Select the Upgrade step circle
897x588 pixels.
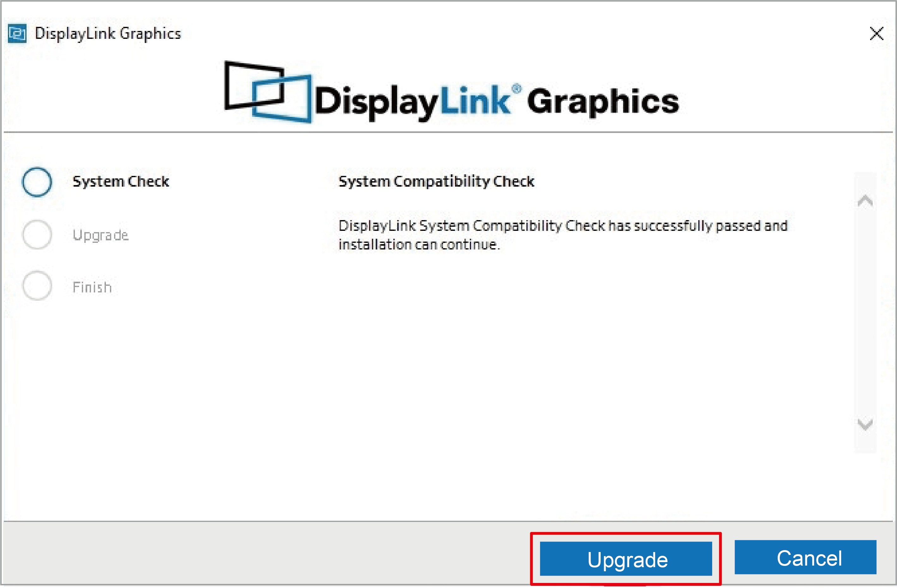click(x=37, y=235)
